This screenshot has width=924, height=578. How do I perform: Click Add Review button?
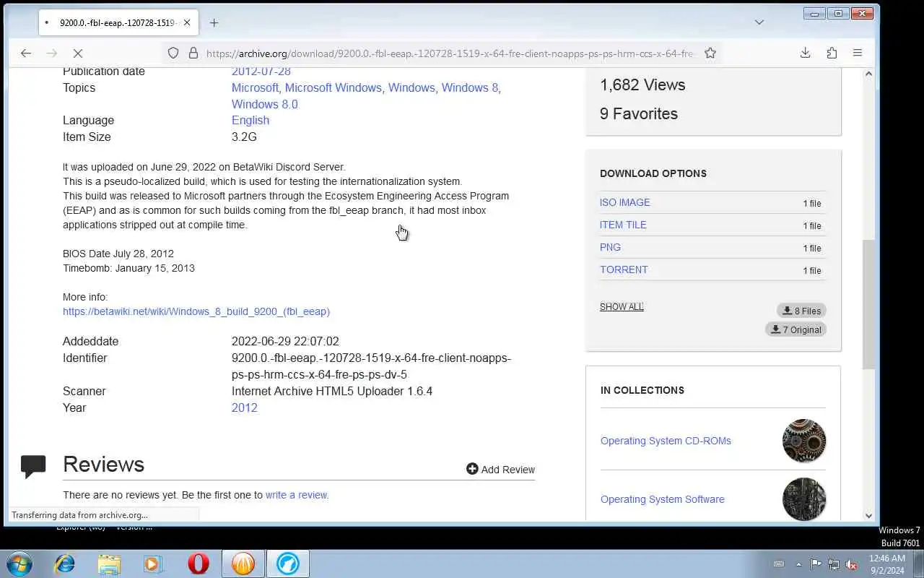501,469
